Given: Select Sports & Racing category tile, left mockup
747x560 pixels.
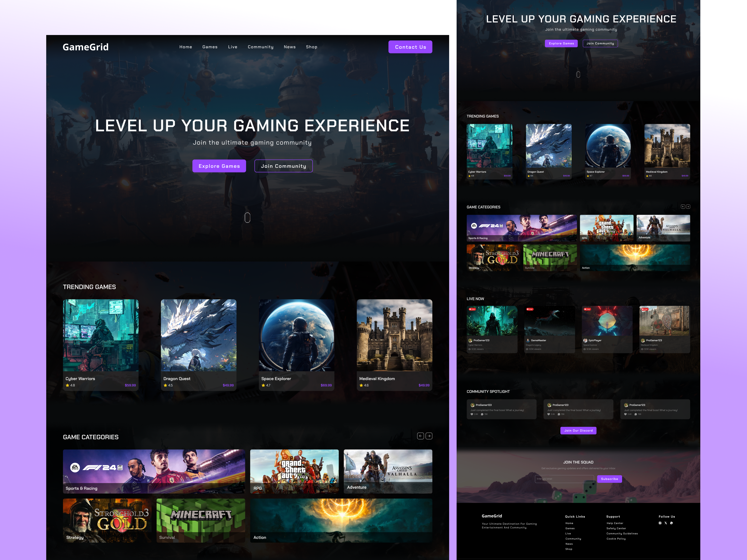Looking at the screenshot, I should [x=154, y=471].
